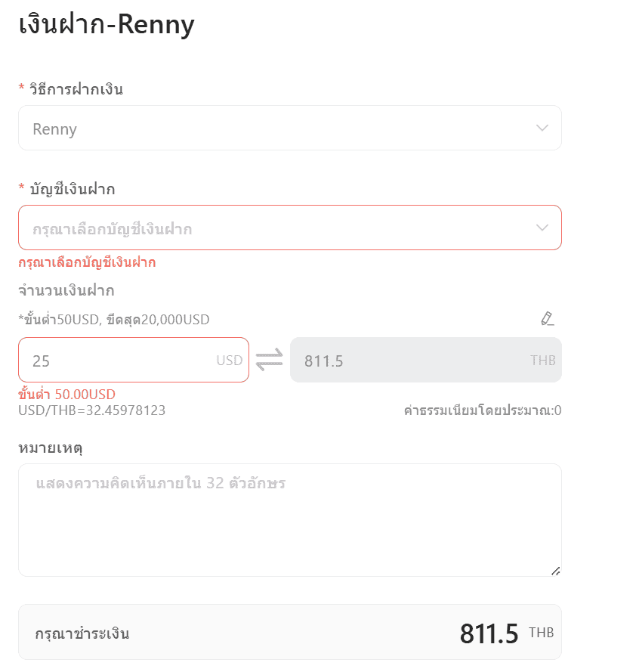636x672 pixels.
Task: Click the USD/THB=32.45978123 exchange rate text
Action: pyautogui.click(x=92, y=410)
